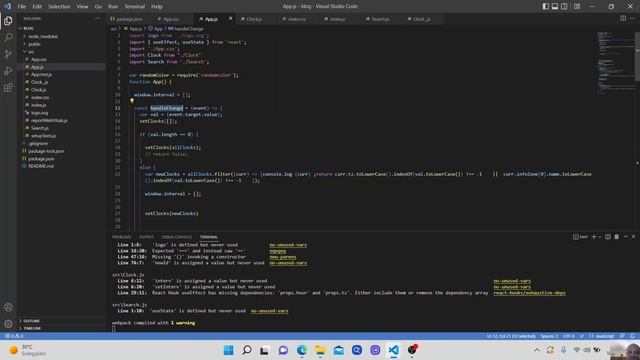Click the status bar notifications bell
This screenshot has height=360, width=640.
(x=632, y=336)
